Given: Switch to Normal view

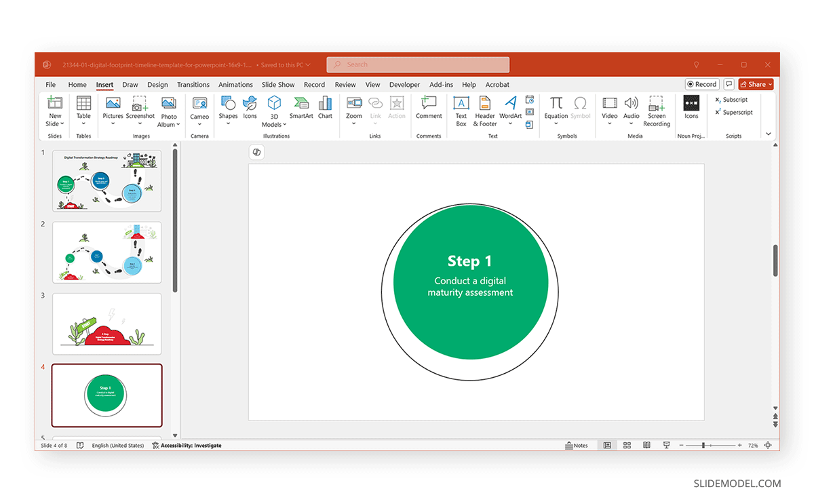Looking at the screenshot, I should 607,446.
